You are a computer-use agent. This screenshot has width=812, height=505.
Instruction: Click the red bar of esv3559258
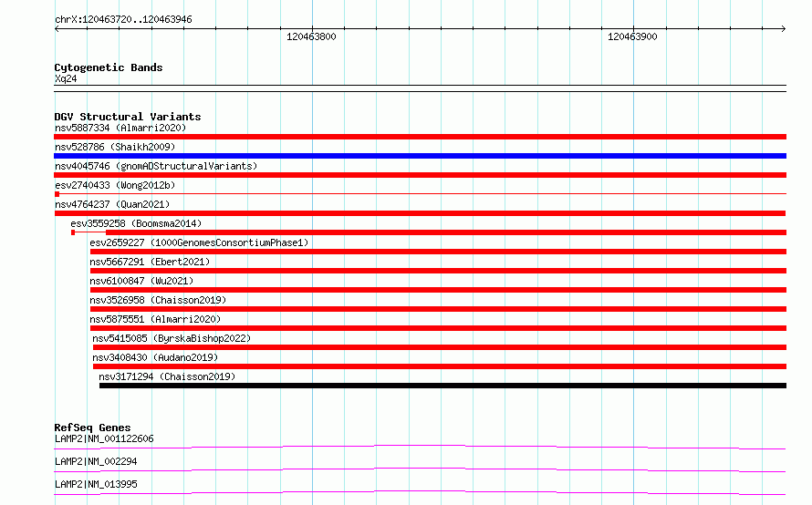coord(446,232)
